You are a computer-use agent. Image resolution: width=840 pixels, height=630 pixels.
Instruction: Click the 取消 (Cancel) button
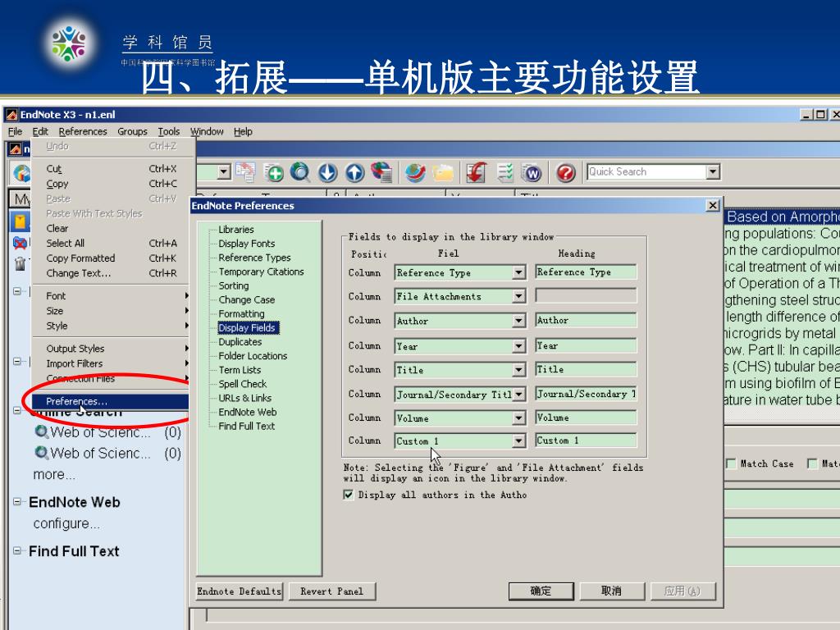click(612, 591)
